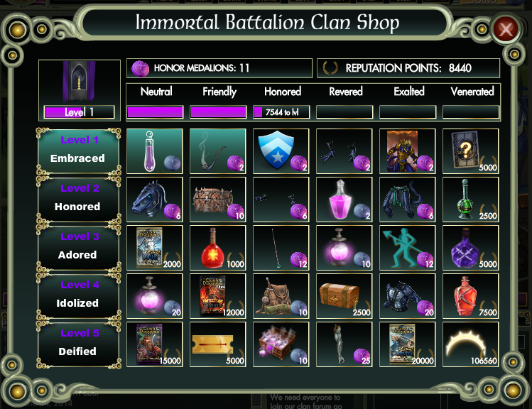Pick the smoking pipe item
Image resolution: width=532 pixels, height=409 pixels.
click(218, 151)
